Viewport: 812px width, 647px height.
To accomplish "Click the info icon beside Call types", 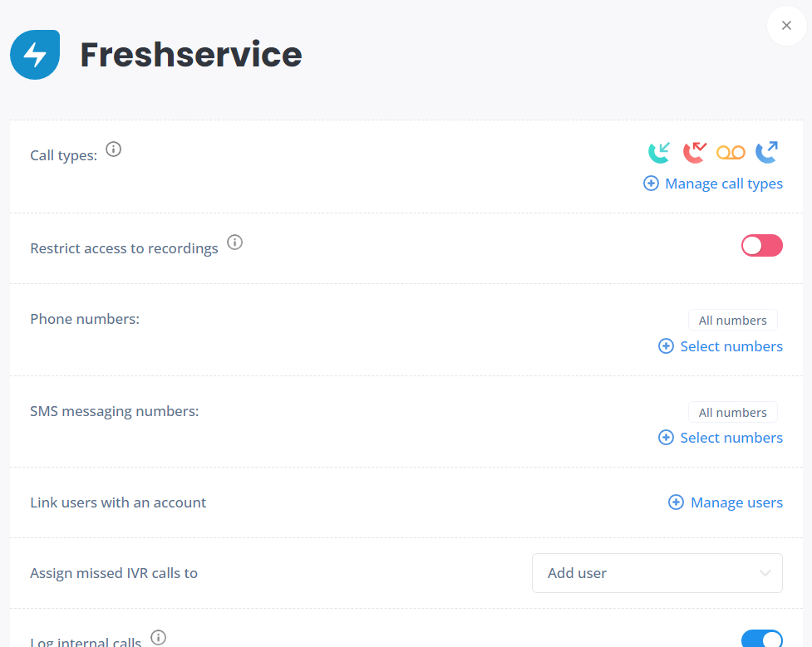I will 113,149.
